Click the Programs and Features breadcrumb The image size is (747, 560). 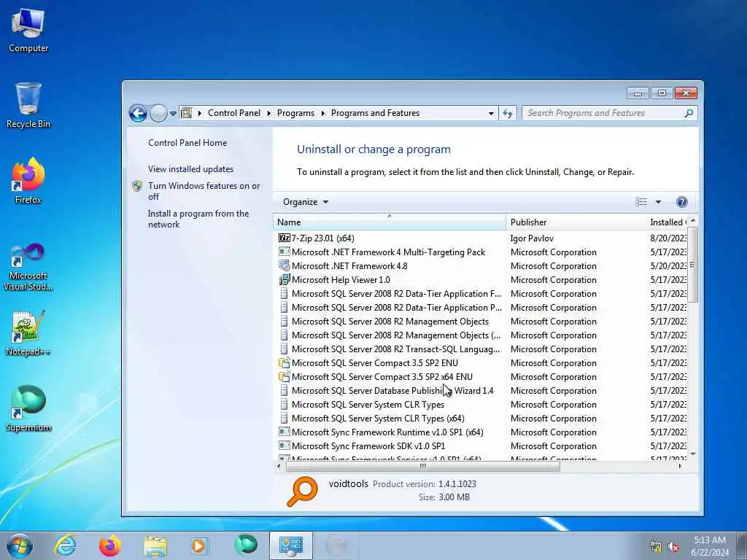click(375, 113)
